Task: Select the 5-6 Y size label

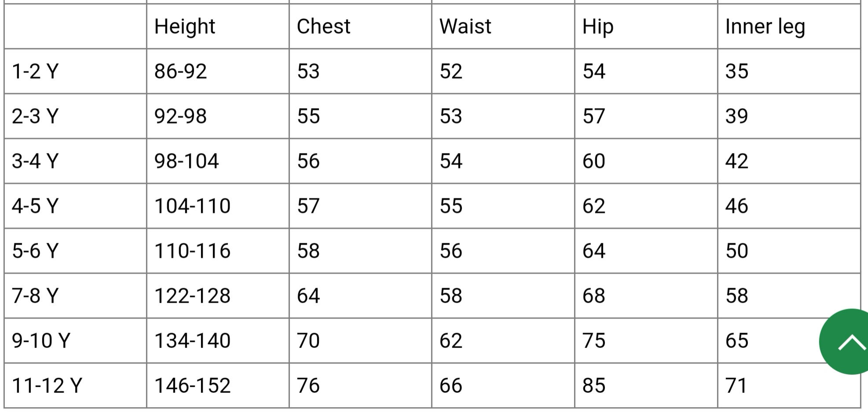Action: [x=35, y=251]
